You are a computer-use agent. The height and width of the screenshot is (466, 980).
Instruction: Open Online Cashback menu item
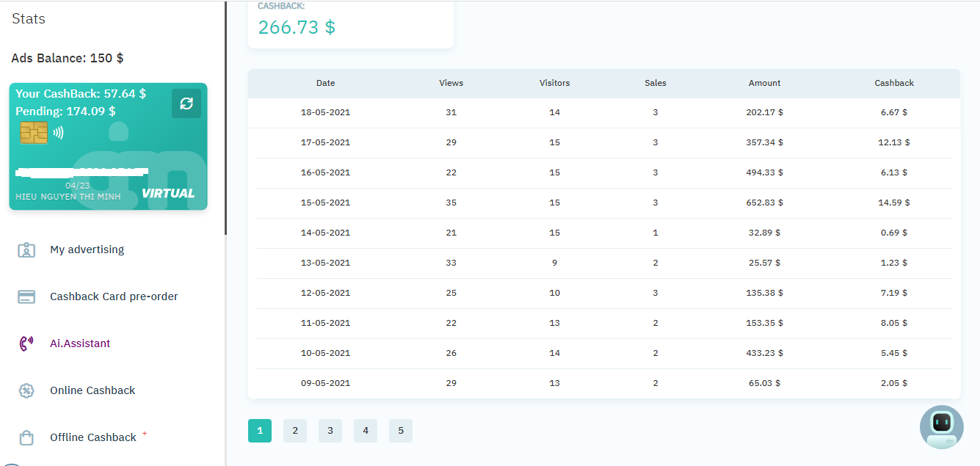point(92,390)
